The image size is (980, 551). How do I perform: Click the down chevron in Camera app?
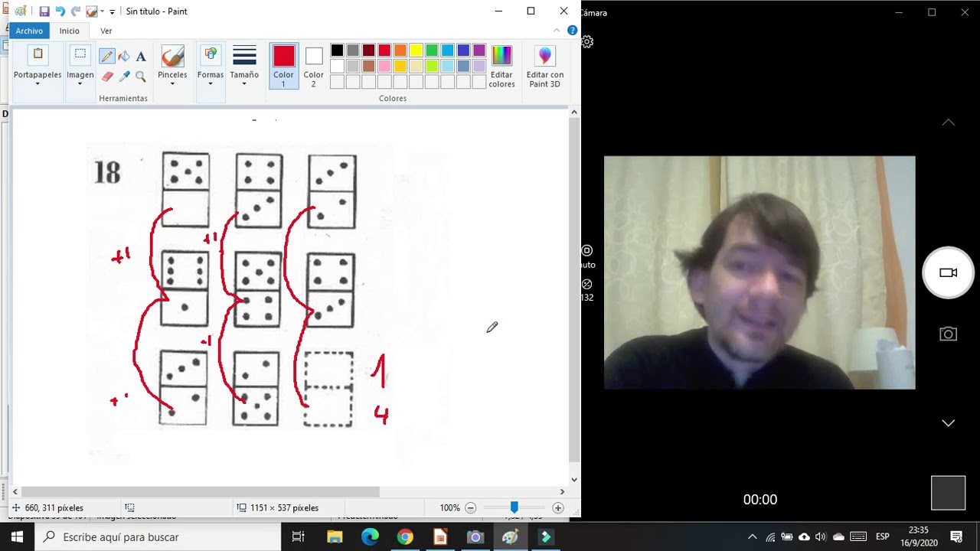pyautogui.click(x=949, y=423)
